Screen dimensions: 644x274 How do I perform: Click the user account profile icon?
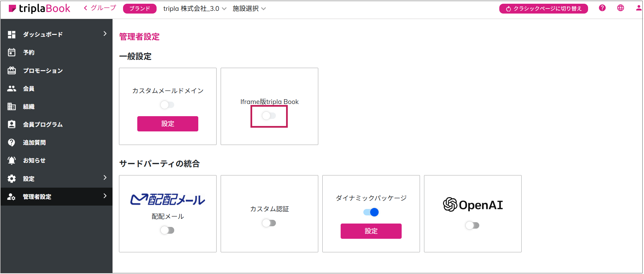coord(639,8)
